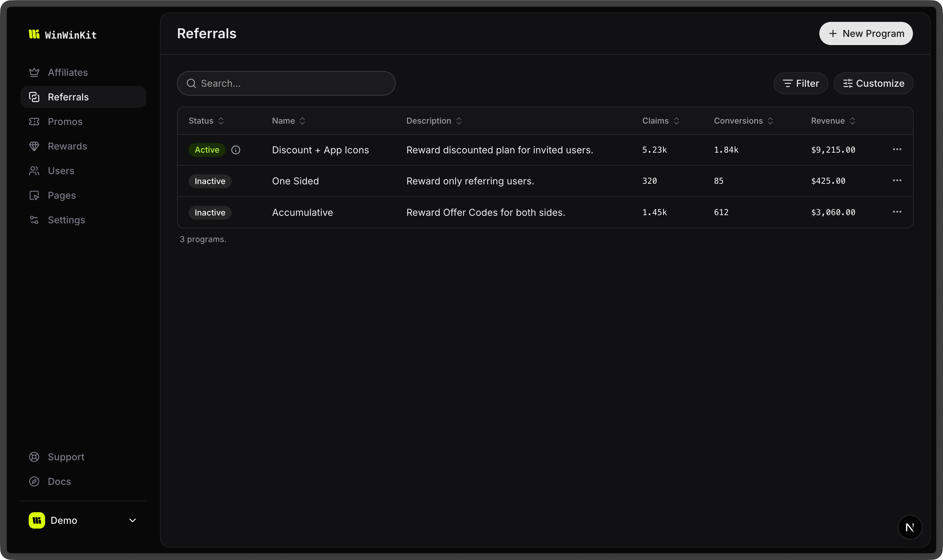The height and width of the screenshot is (560, 943).
Task: Click description 'Reward Offer Codes for both sides.'
Action: coord(486,212)
